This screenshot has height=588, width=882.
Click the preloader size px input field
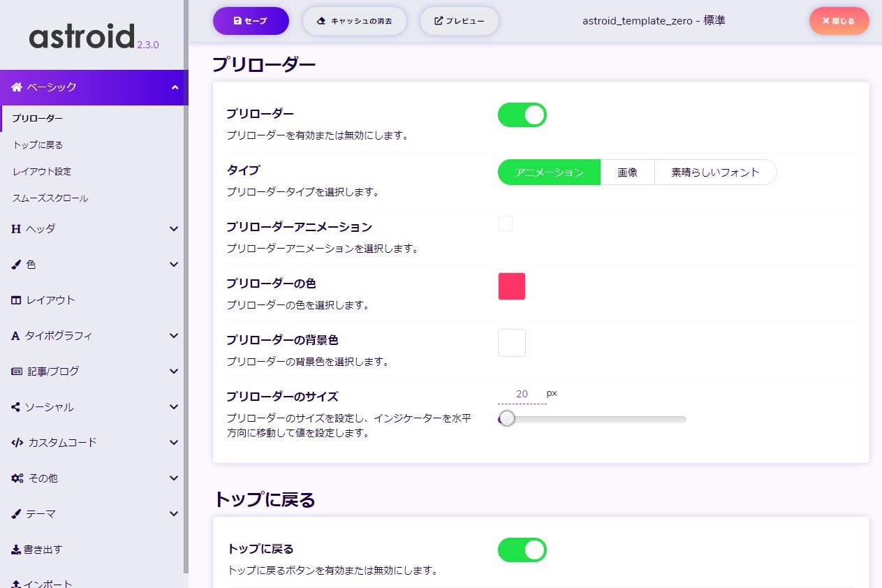click(x=522, y=394)
